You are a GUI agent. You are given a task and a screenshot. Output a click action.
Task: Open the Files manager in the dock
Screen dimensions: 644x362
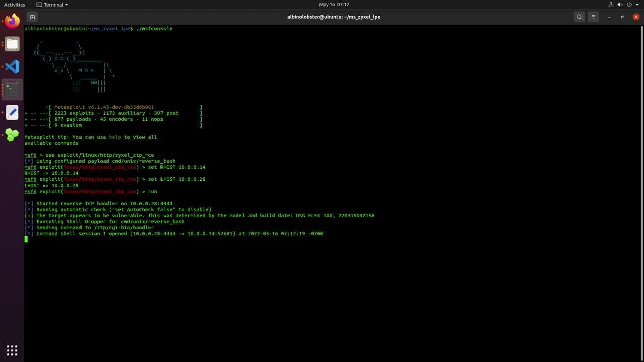pyautogui.click(x=12, y=44)
